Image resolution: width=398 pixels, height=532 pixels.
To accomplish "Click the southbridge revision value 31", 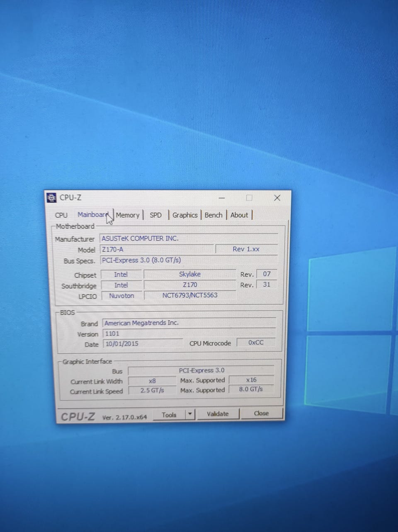I will click(x=267, y=284).
